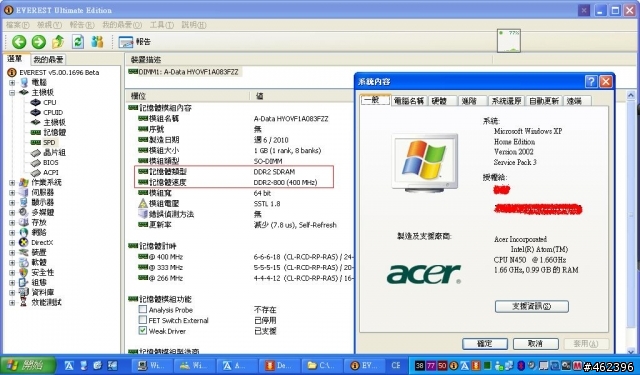Click the green Forward arrow toolbar icon

pos(39,42)
